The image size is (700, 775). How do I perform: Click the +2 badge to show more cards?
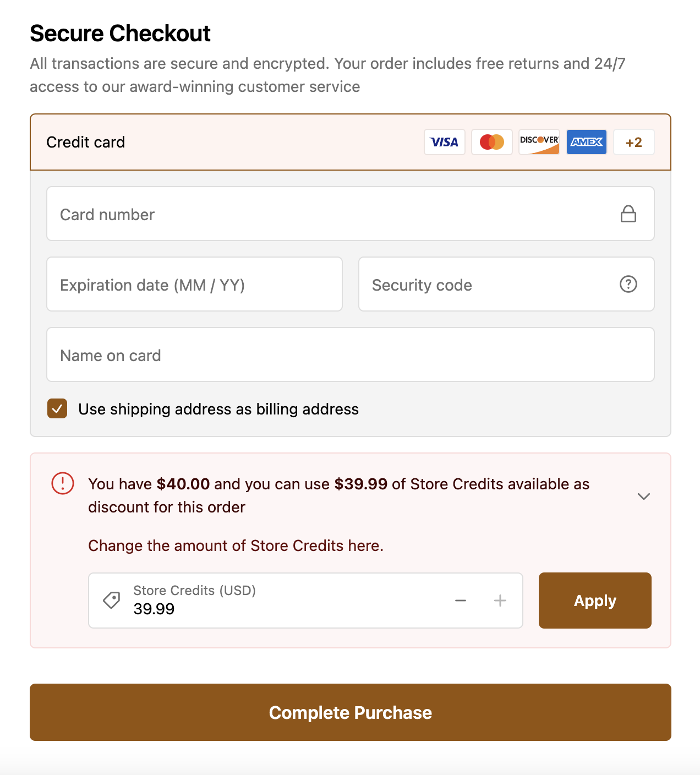(633, 141)
